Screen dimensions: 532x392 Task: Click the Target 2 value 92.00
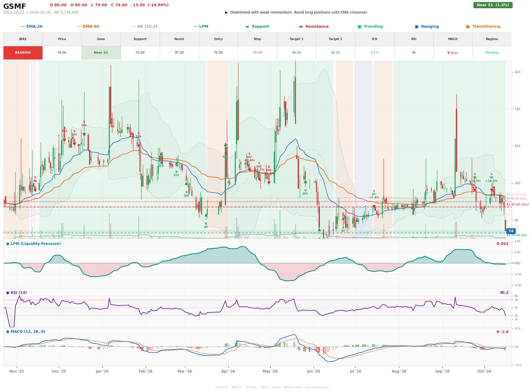pyautogui.click(x=335, y=53)
